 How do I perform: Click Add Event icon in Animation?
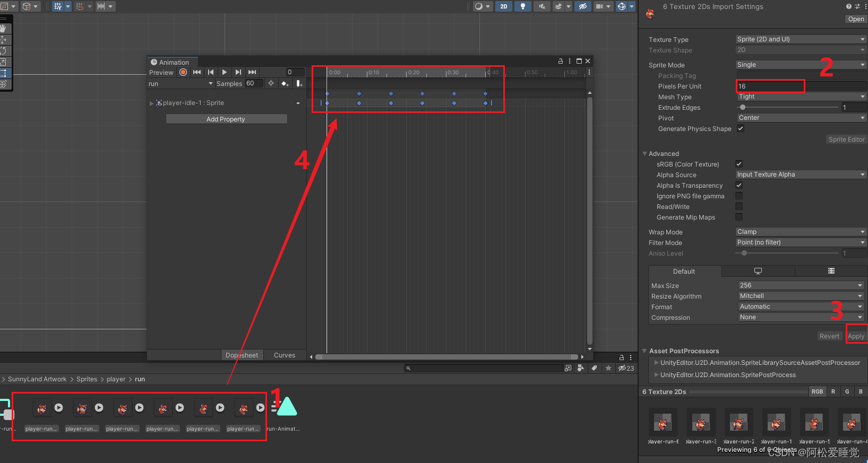tap(299, 83)
